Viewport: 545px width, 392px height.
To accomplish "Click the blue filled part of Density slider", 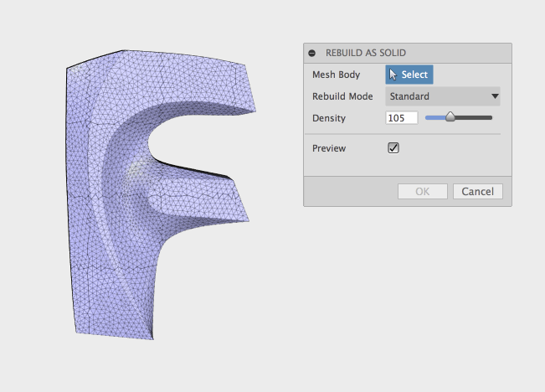I will coord(434,118).
